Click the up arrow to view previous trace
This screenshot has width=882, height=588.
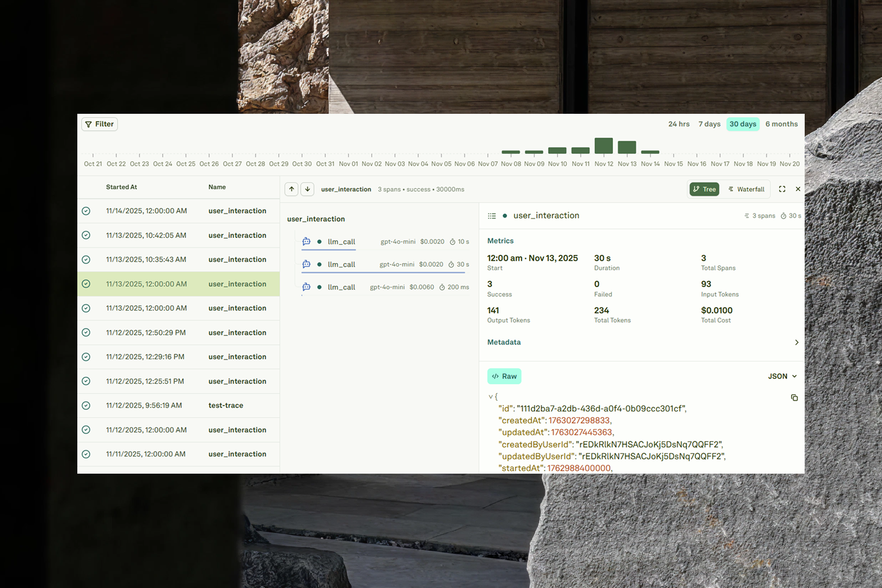291,189
